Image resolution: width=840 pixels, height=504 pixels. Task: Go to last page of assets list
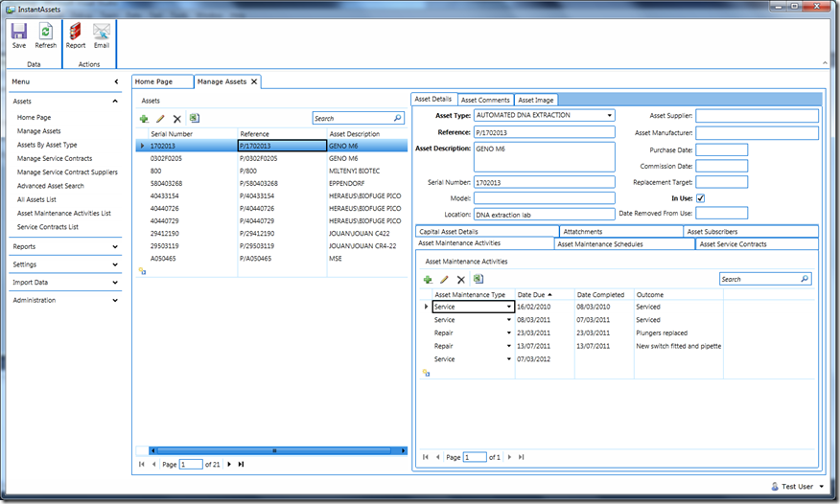[x=241, y=465]
